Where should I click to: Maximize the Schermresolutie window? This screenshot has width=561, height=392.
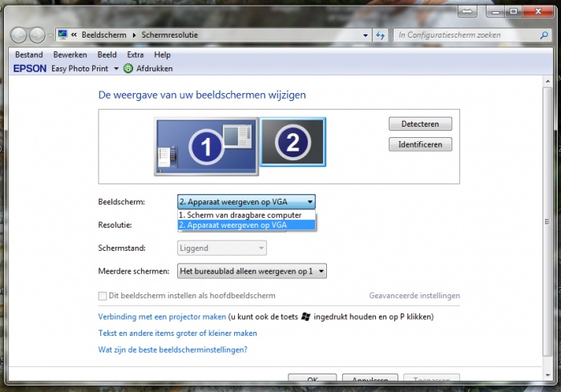pyautogui.click(x=514, y=12)
